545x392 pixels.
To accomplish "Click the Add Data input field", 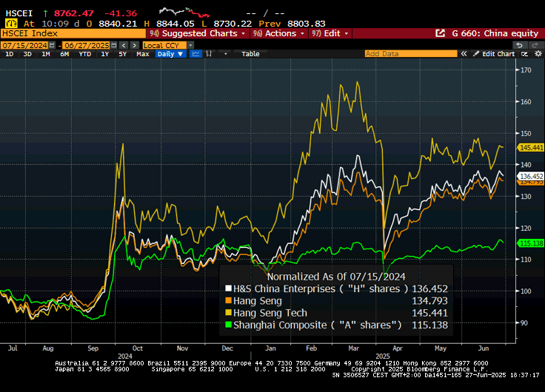I will (411, 53).
